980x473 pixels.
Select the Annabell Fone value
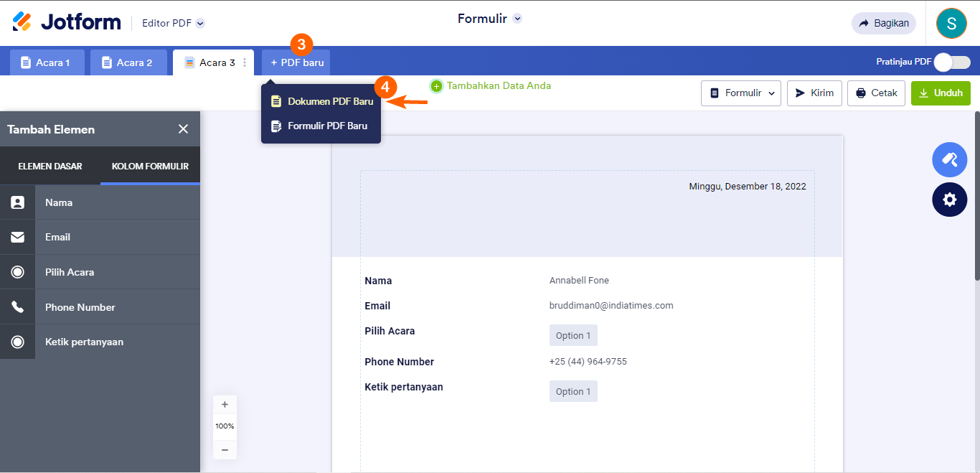point(579,281)
